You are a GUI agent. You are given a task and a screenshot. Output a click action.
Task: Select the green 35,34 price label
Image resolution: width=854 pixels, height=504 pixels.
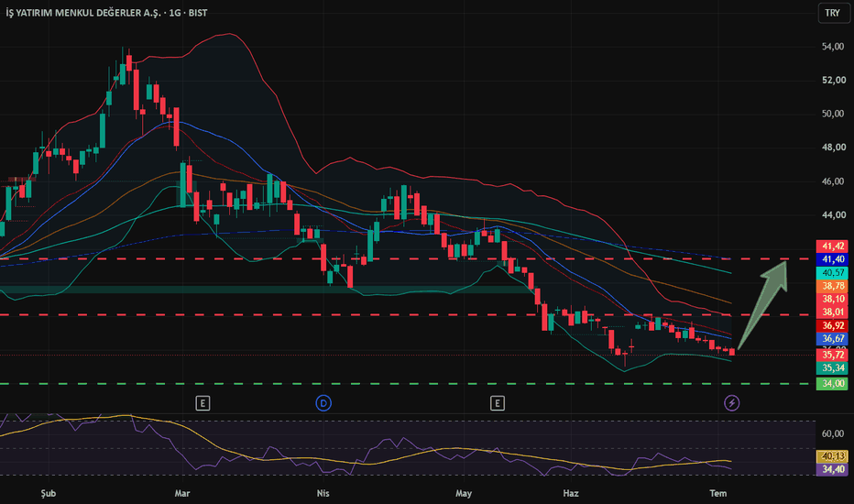point(832,367)
